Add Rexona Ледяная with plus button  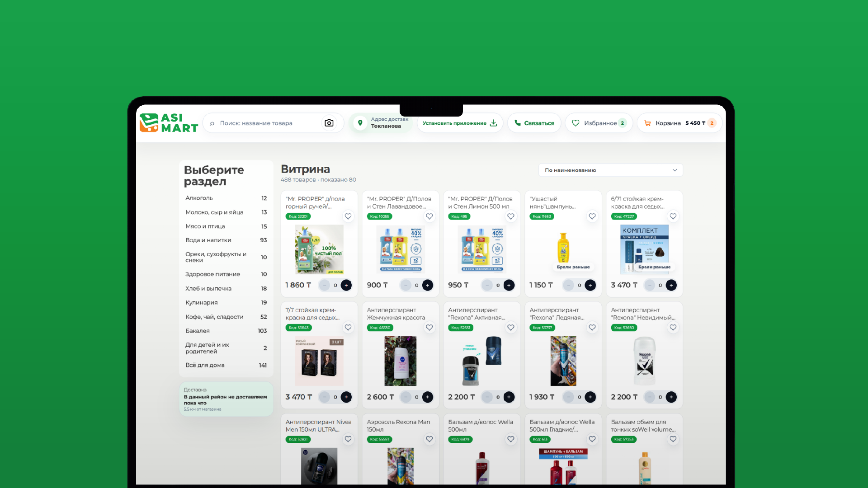(x=590, y=397)
